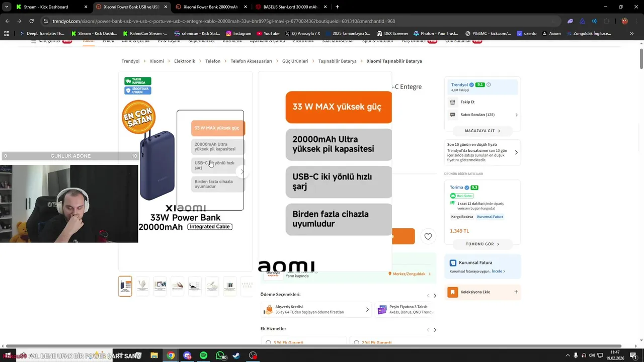Click the taskbar clock showing 11:47
The image size is (644, 362).
tap(615, 355)
